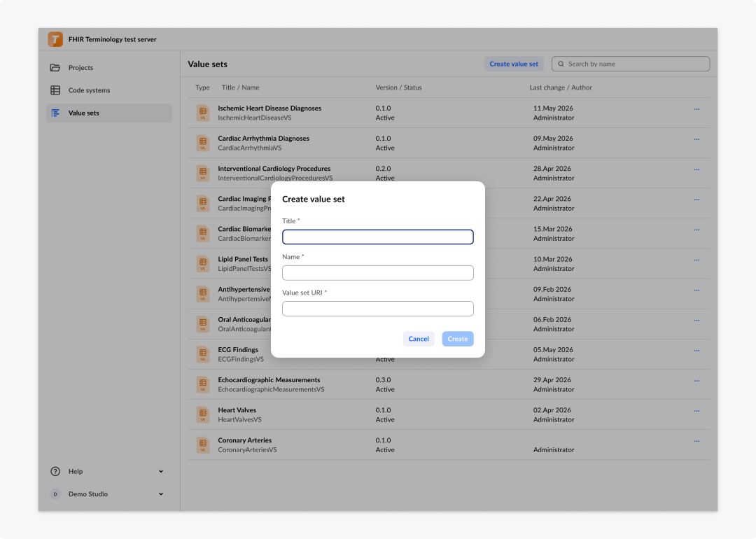
Task: Click the 11.May 2026 date cell
Action: click(553, 108)
